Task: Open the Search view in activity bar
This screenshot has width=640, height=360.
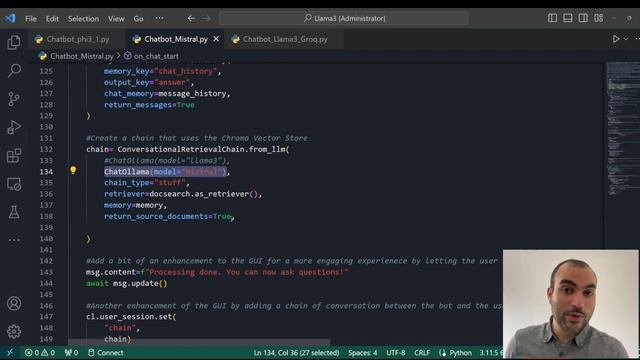Action: click(14, 71)
